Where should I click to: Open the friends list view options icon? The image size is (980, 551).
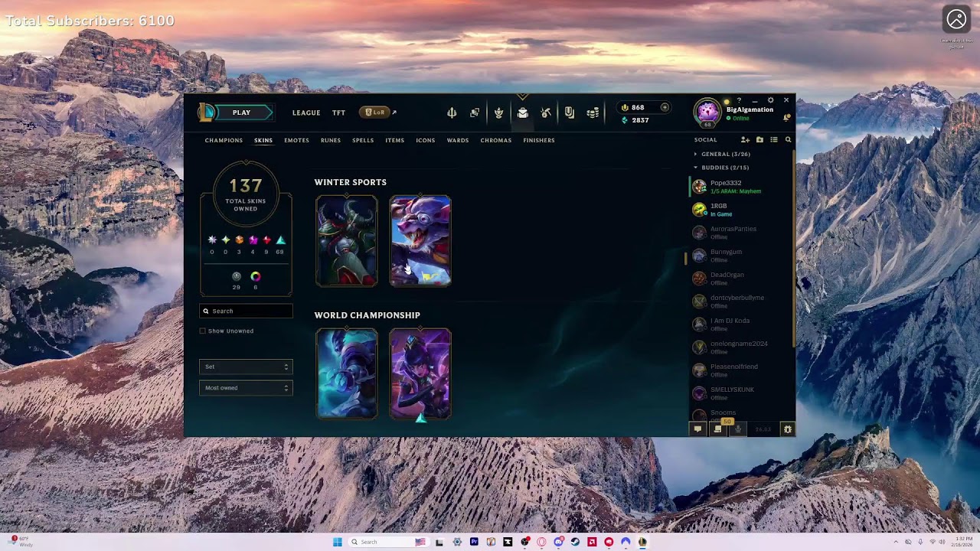point(774,140)
